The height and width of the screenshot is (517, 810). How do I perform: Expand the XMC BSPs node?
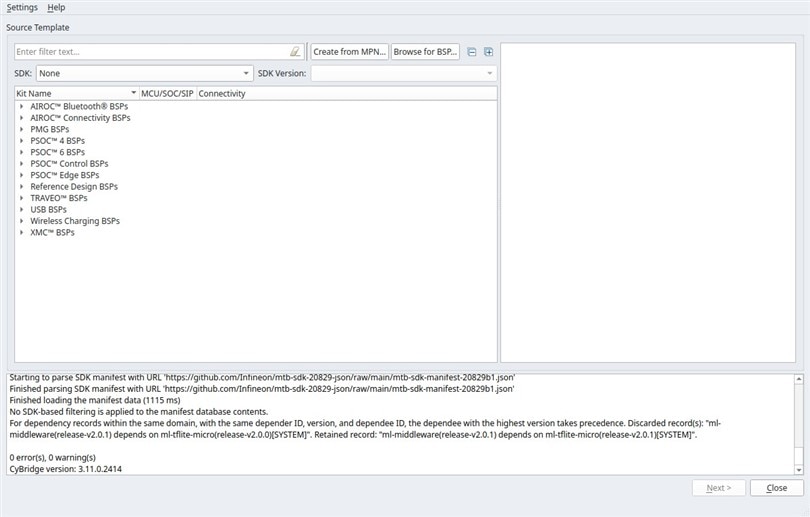click(x=21, y=232)
